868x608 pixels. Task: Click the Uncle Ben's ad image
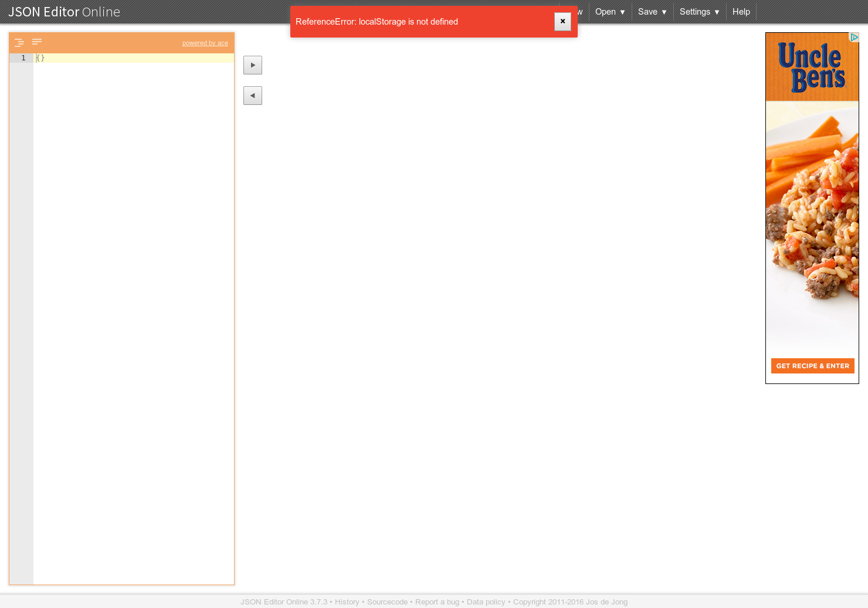812,205
